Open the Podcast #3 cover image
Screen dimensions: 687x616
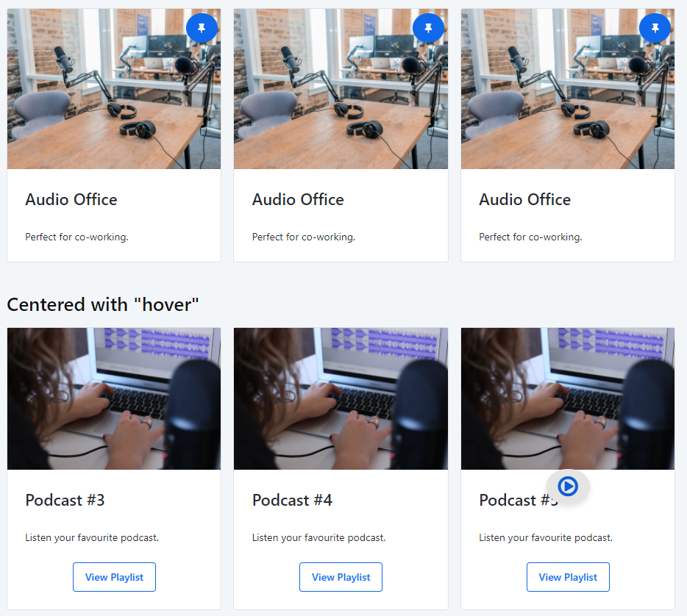tap(114, 398)
